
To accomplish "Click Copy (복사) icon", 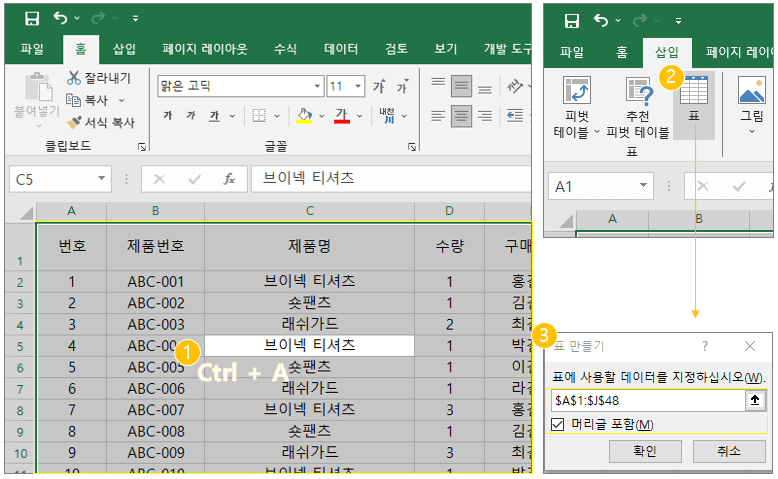I will coord(73,100).
